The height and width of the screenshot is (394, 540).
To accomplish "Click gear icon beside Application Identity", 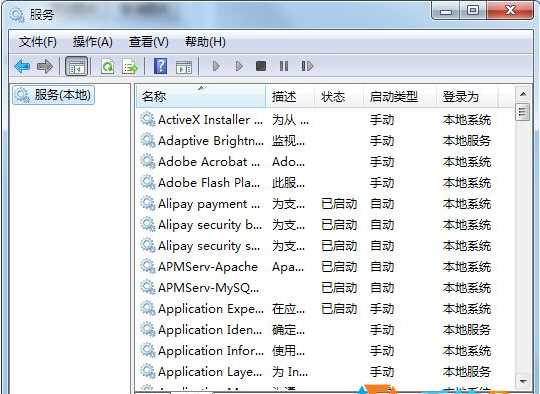I will click(x=148, y=330).
